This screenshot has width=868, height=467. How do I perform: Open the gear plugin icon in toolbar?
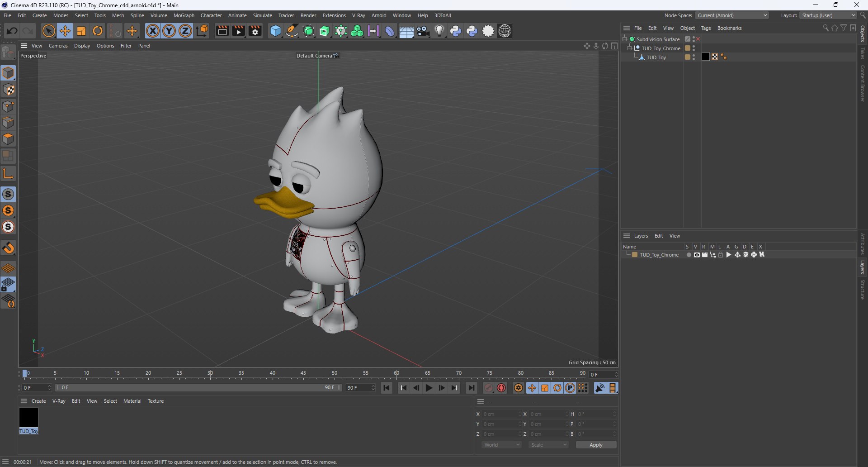point(488,31)
